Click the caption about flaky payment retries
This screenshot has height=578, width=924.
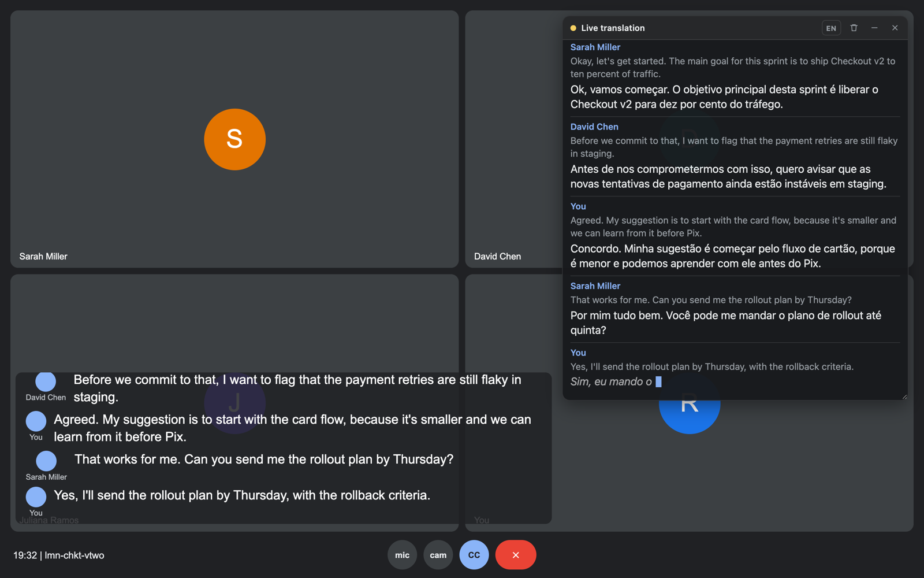click(297, 388)
